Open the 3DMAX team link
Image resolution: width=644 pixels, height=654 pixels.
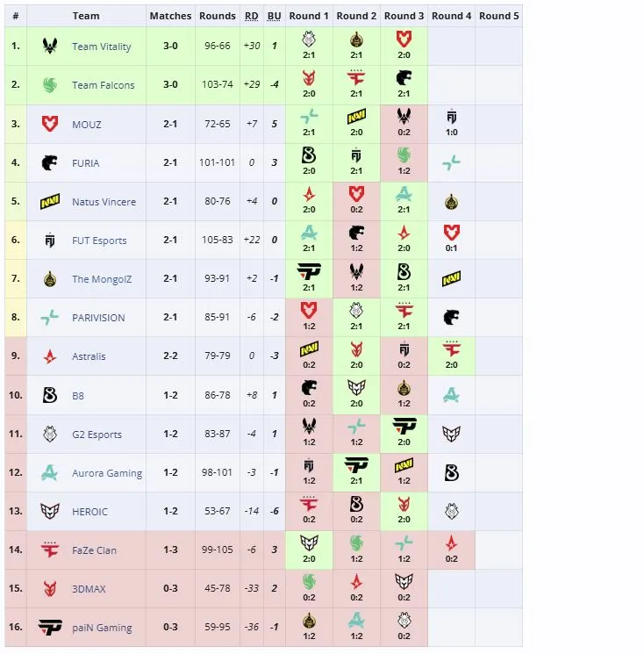[89, 589]
